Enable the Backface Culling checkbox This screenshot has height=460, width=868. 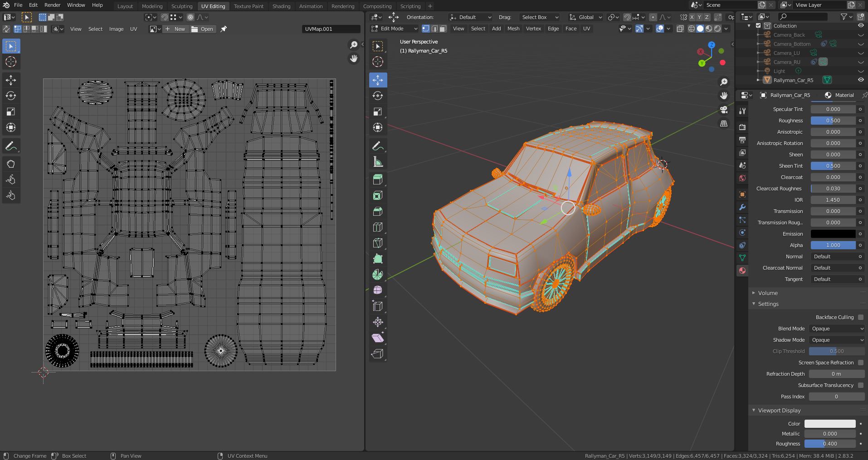point(860,317)
